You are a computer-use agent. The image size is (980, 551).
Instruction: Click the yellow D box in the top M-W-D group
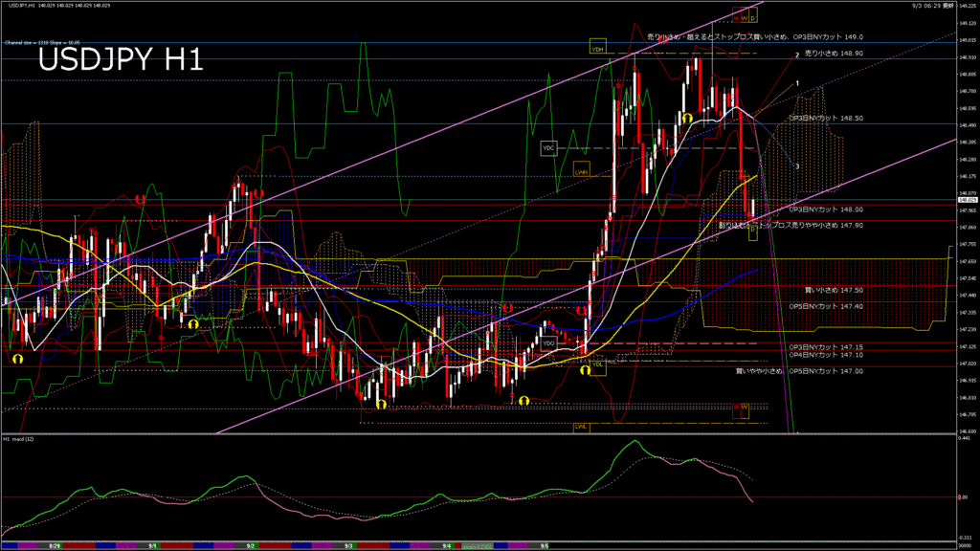click(752, 16)
